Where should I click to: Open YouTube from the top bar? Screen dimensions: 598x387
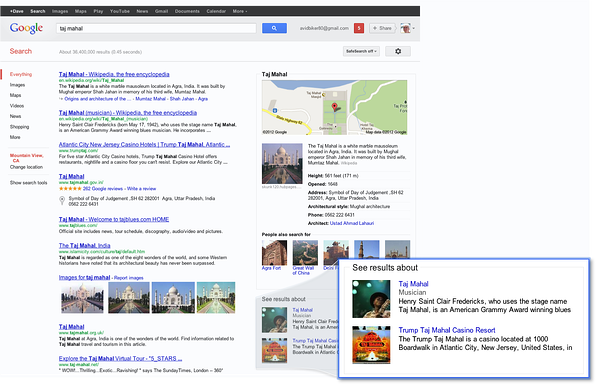(120, 11)
